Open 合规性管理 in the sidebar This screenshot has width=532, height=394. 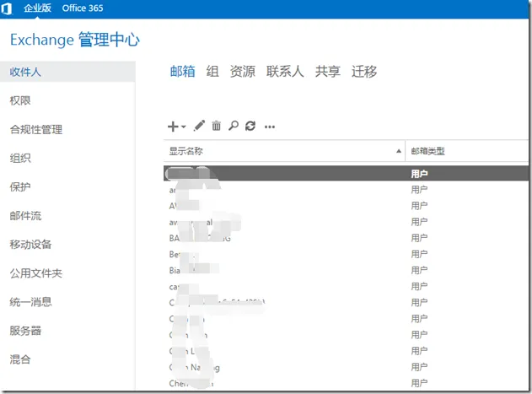tap(36, 129)
